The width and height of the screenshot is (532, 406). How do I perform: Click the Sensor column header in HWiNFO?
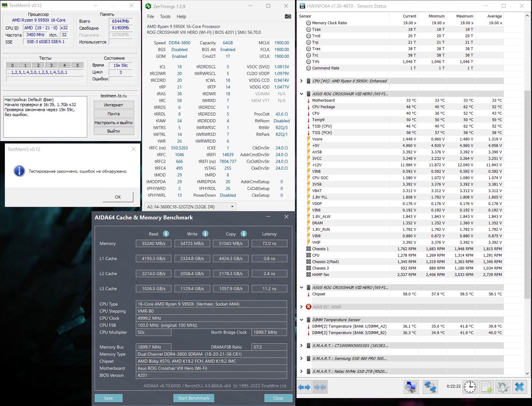[x=343, y=16]
